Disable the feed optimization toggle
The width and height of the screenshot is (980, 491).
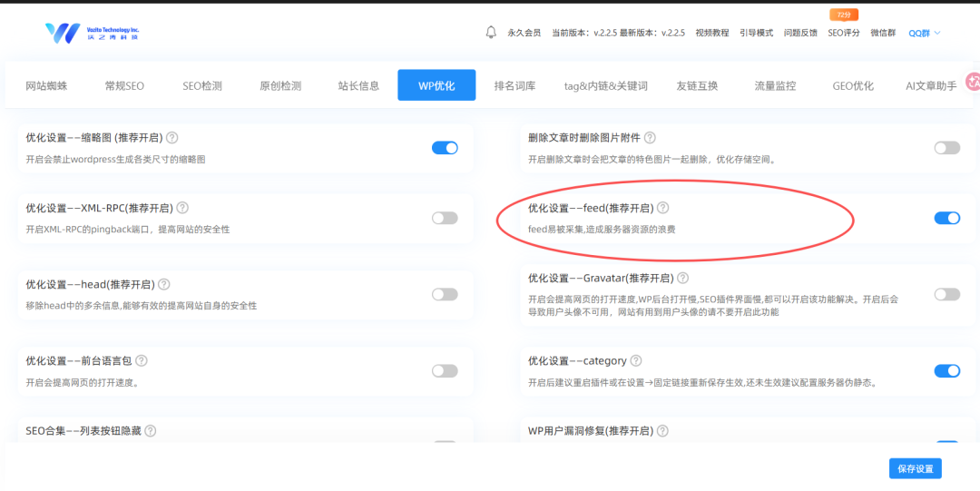(947, 218)
